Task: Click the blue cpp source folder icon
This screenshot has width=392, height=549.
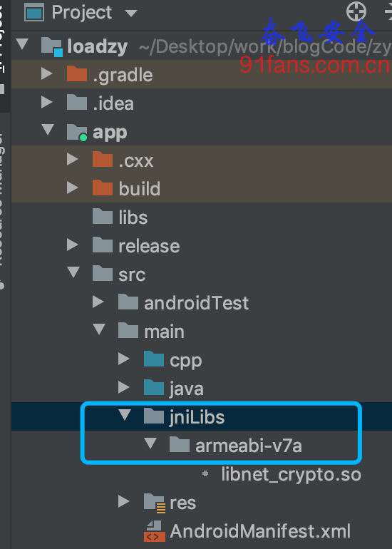Action: [x=154, y=359]
